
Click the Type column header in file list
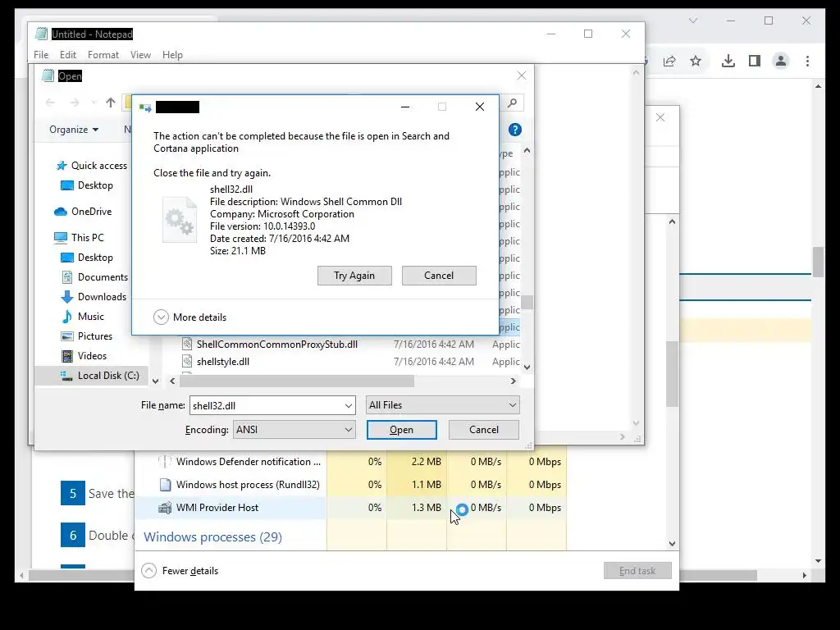point(507,153)
